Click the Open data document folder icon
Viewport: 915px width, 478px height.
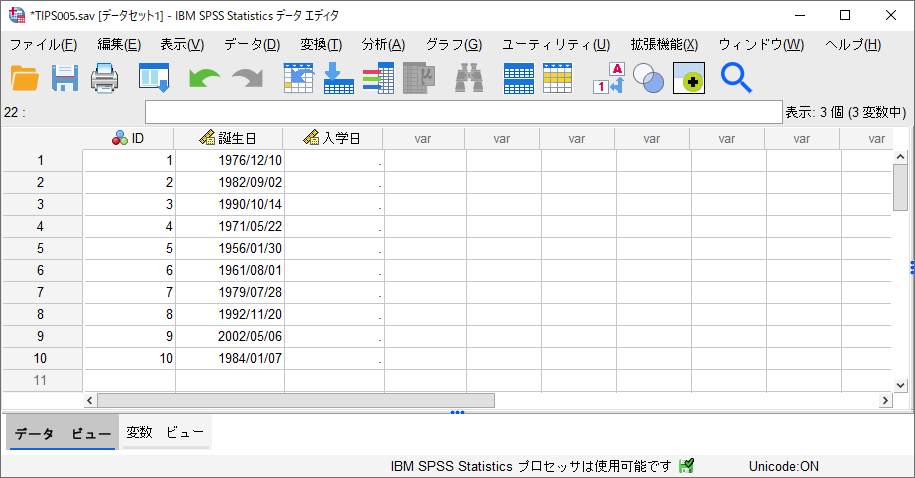pyautogui.click(x=25, y=78)
